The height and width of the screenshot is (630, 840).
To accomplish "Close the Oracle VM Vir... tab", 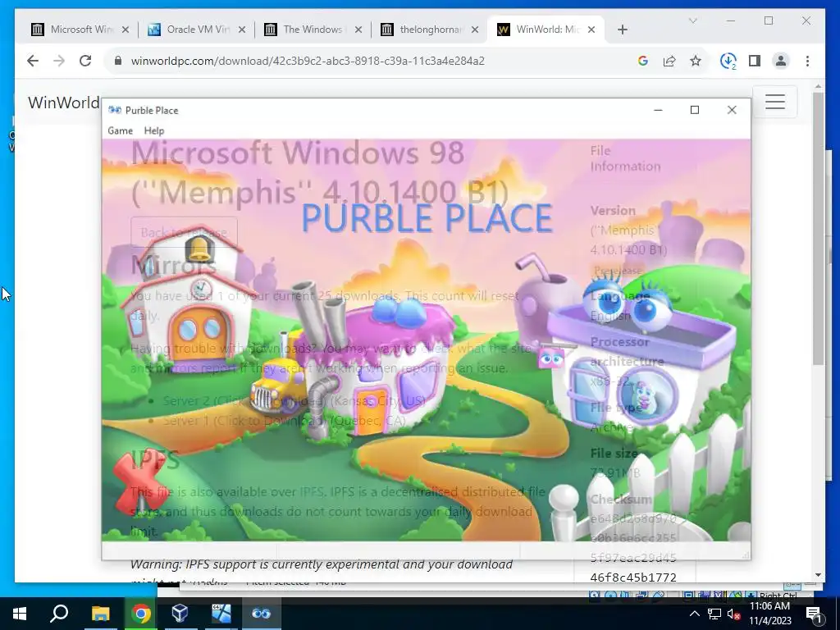I will (x=242, y=30).
